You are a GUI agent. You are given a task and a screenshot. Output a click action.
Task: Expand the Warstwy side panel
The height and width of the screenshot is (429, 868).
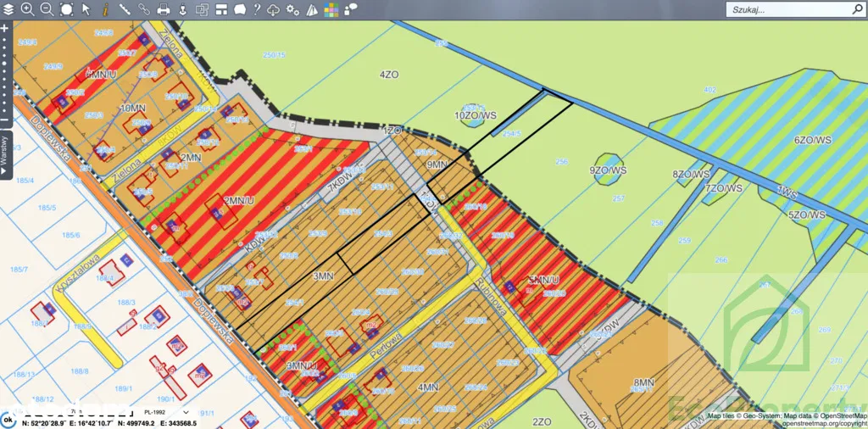point(4,154)
